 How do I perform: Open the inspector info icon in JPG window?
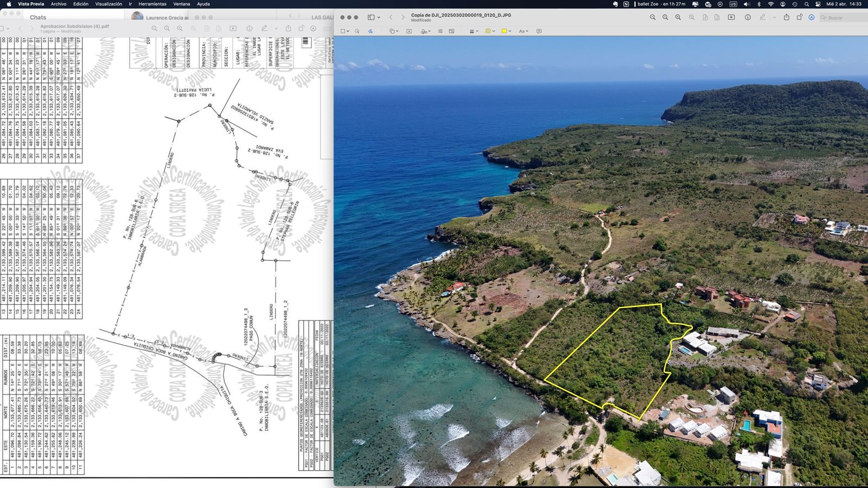[748, 17]
